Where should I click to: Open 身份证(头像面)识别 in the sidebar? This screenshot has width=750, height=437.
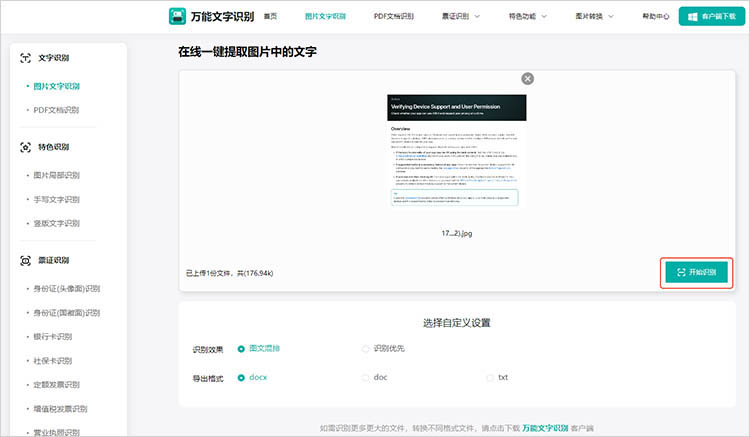66,289
